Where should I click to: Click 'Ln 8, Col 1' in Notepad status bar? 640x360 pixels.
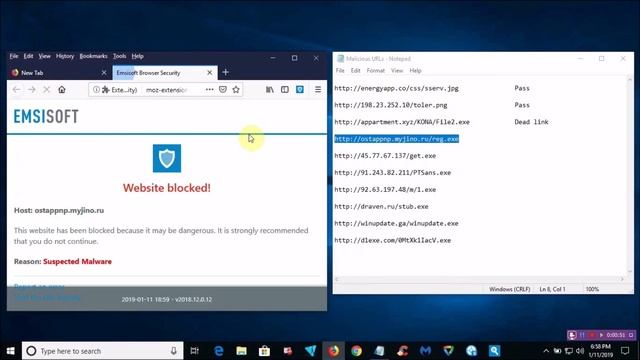[552, 289]
